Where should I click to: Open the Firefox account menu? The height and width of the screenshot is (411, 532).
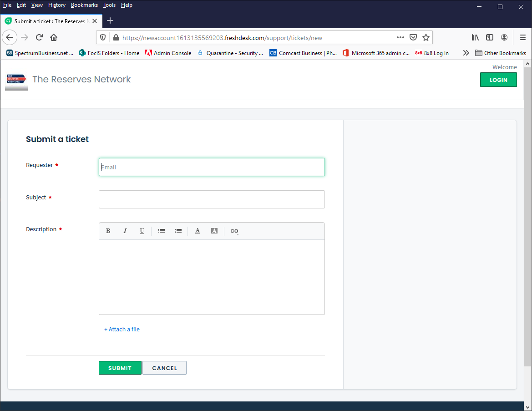tap(504, 37)
